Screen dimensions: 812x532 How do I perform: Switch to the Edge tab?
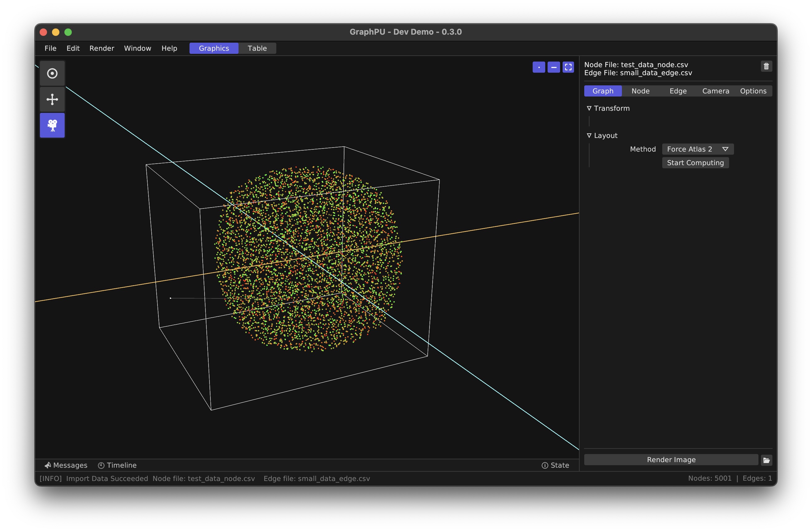[677, 90]
